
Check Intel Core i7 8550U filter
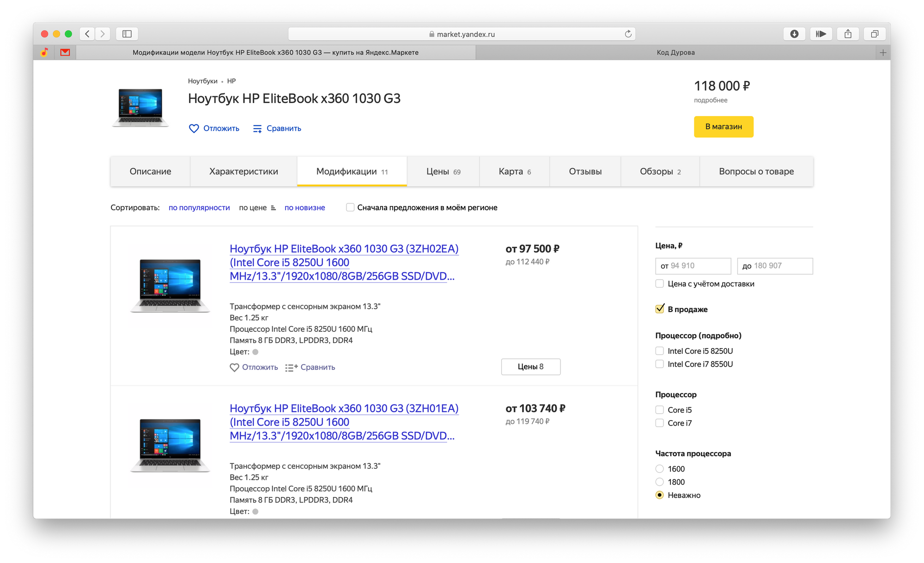[659, 364]
